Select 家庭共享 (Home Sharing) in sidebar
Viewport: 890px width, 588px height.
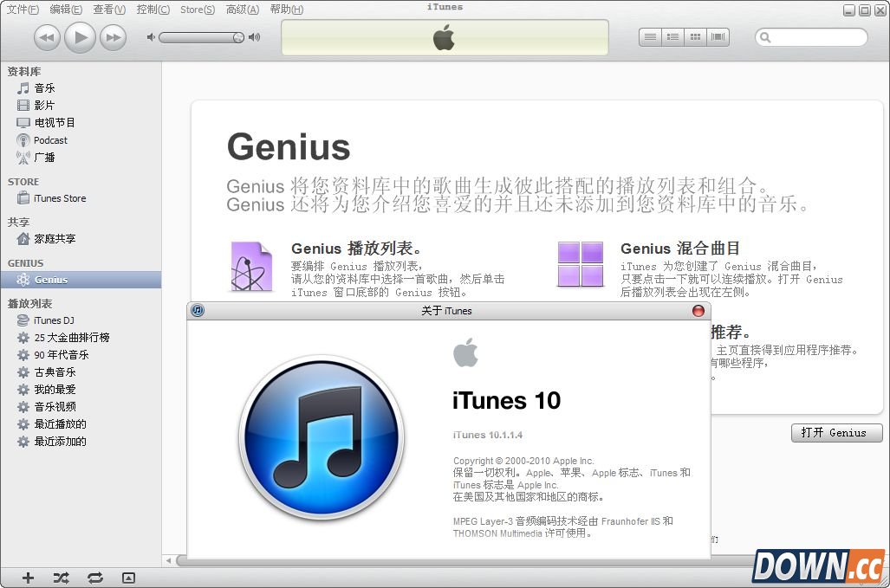55,238
